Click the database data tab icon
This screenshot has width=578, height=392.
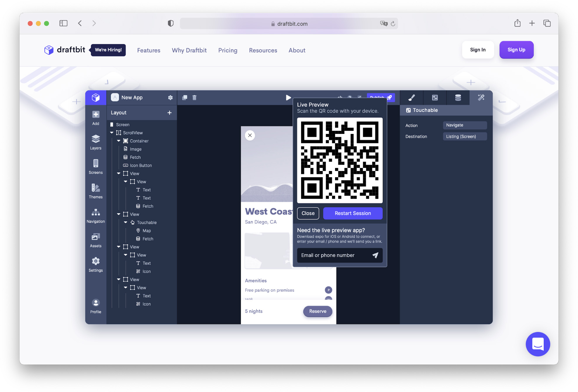pos(458,98)
